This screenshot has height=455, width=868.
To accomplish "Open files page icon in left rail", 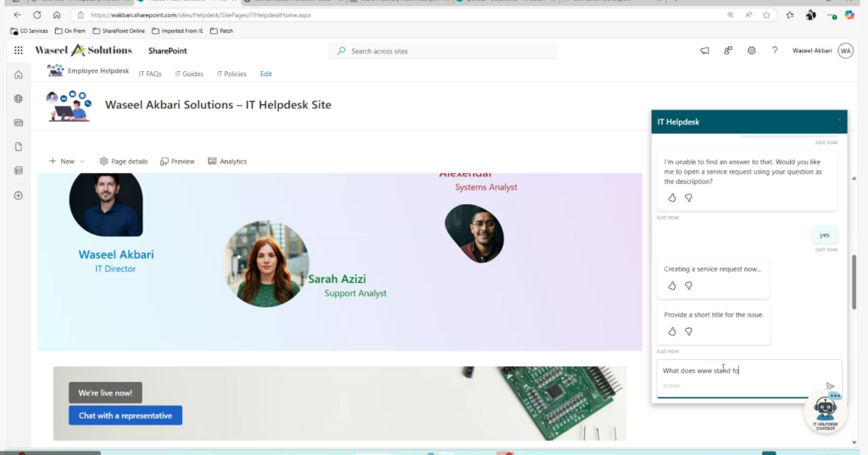I will point(19,147).
